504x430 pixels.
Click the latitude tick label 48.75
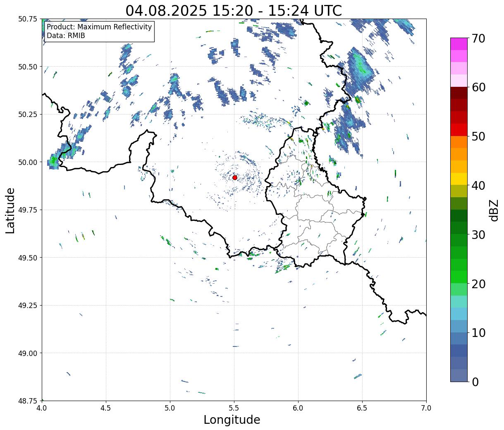[x=28, y=401]
